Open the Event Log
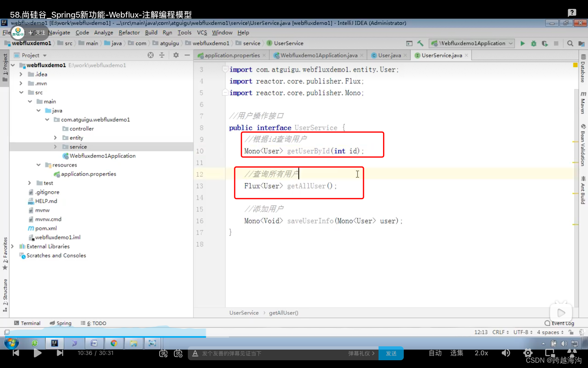 coord(559,323)
